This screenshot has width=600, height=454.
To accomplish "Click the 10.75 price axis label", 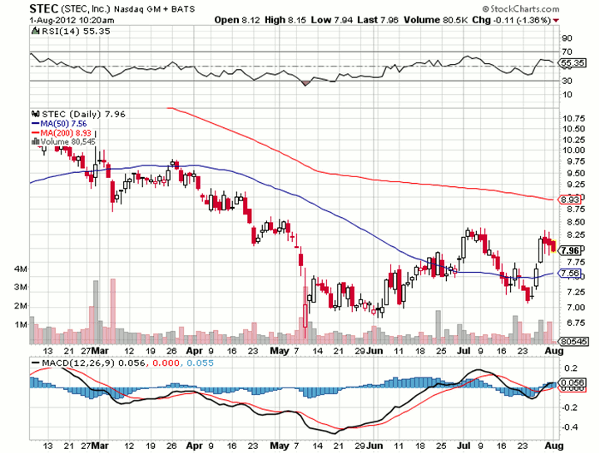I will (x=573, y=118).
